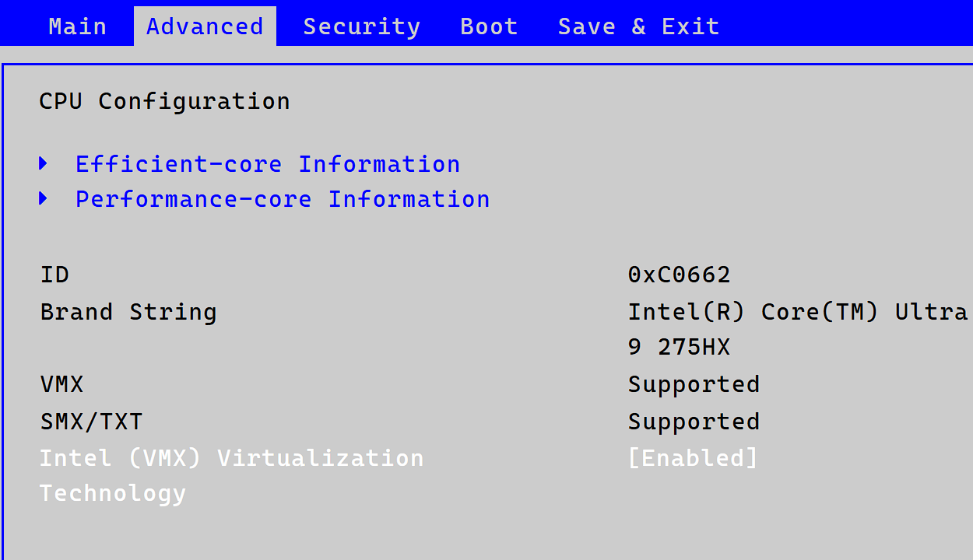
Task: Click the CPU Configuration heading
Action: (164, 101)
